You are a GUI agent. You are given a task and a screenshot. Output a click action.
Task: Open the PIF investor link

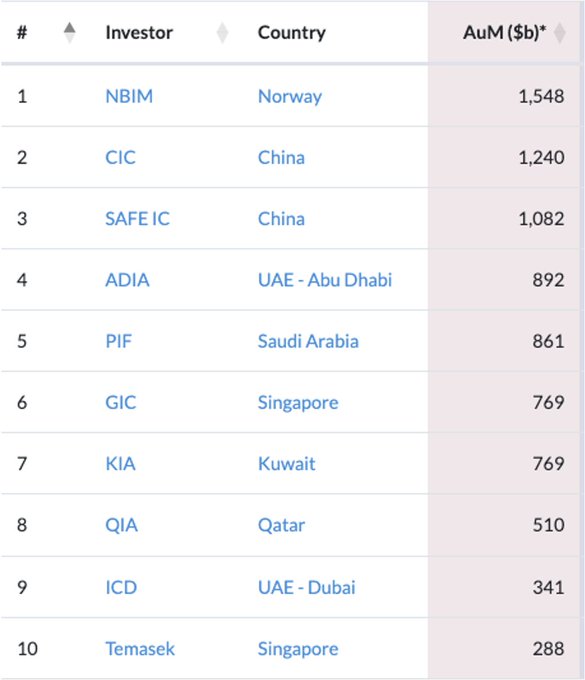tap(118, 341)
